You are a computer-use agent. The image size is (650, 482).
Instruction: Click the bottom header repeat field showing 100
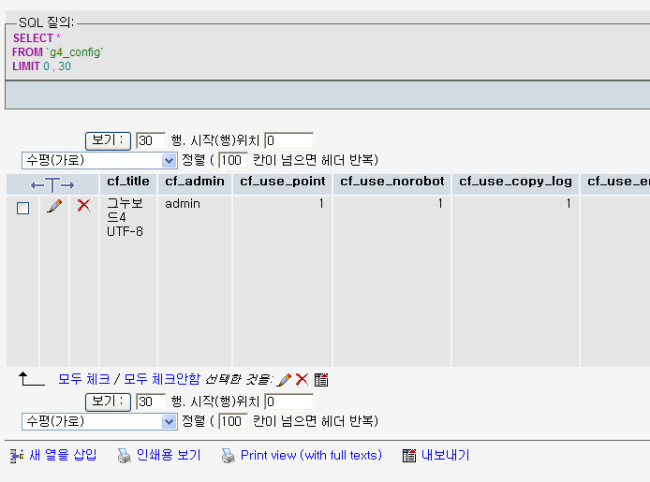(233, 421)
